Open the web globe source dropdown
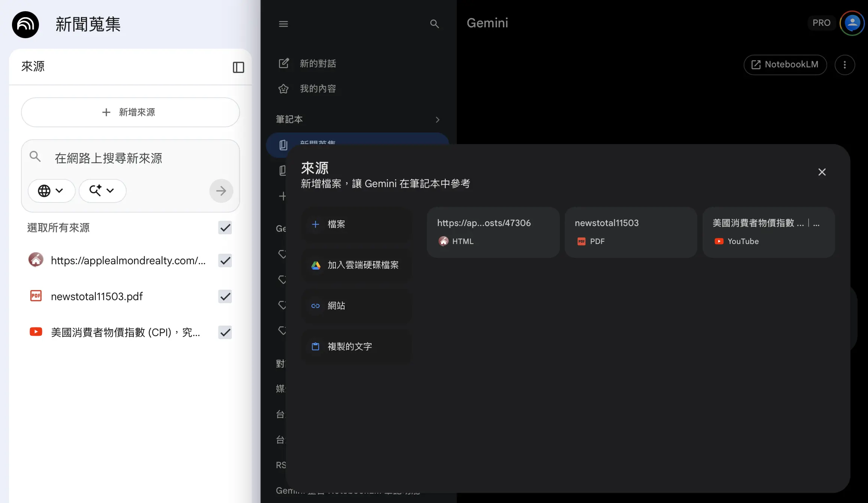 pyautogui.click(x=51, y=191)
